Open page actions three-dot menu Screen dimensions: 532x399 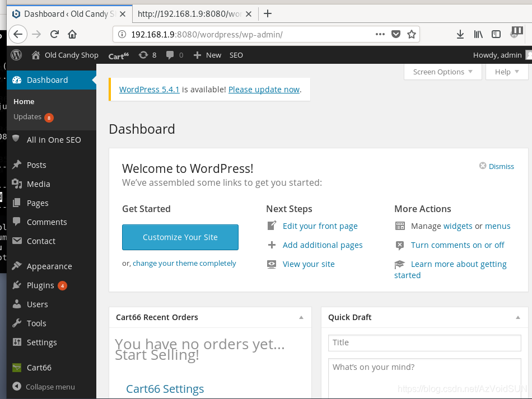[380, 34]
